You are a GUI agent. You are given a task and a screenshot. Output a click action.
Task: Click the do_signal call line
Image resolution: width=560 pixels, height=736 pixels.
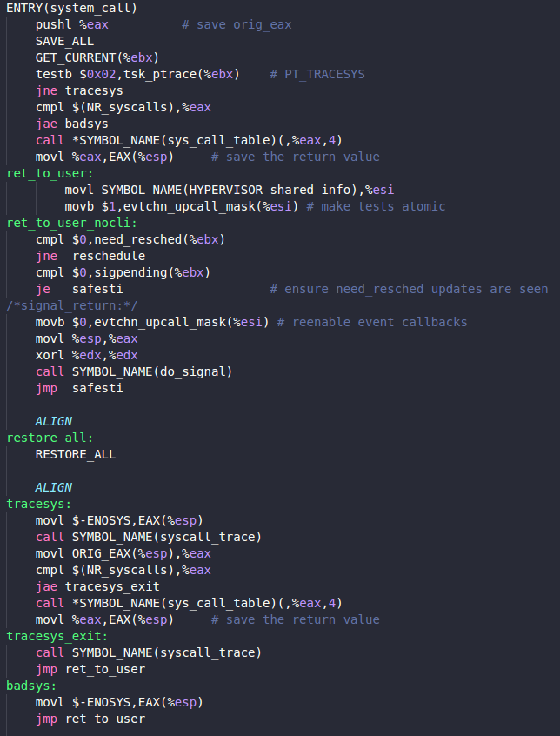point(134,371)
